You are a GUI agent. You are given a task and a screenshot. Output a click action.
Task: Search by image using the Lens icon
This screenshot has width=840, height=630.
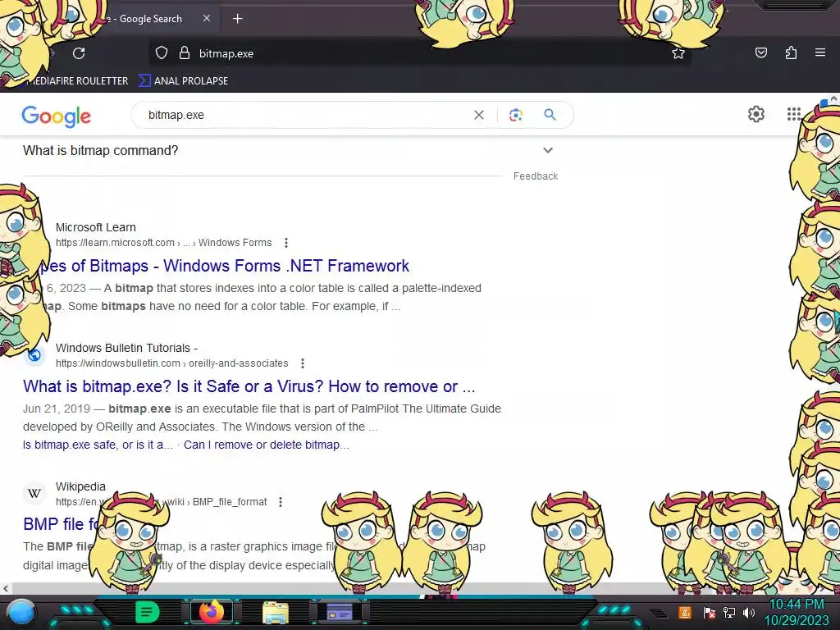(515, 115)
